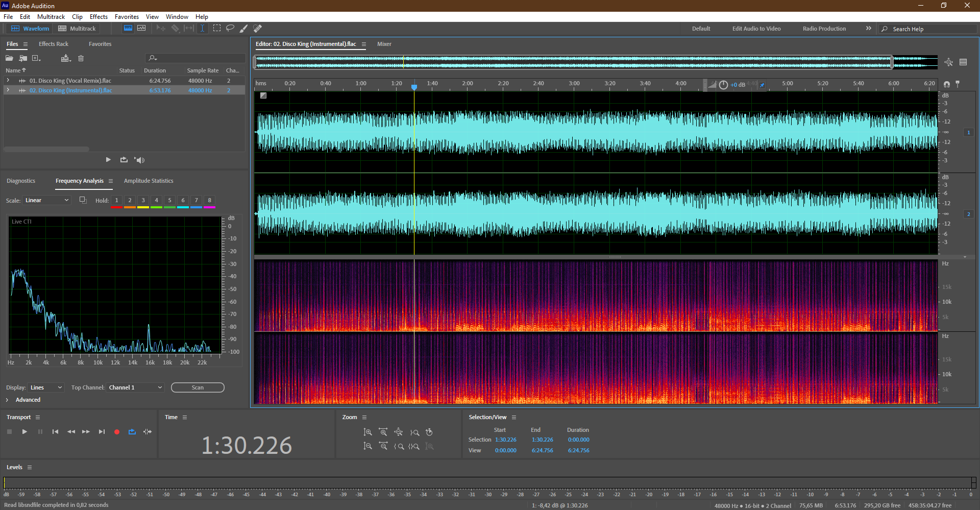Select the Waveform view button

coord(30,29)
